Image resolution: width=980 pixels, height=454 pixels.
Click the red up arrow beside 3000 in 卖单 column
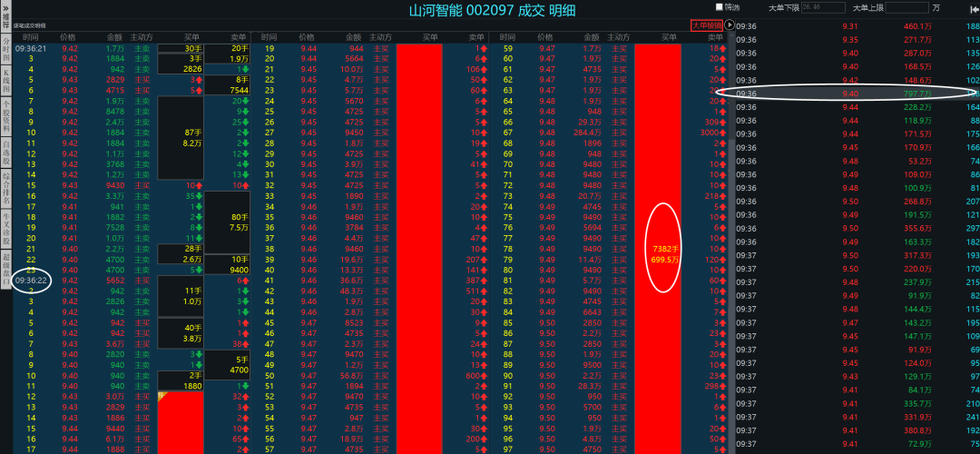[x=722, y=133]
